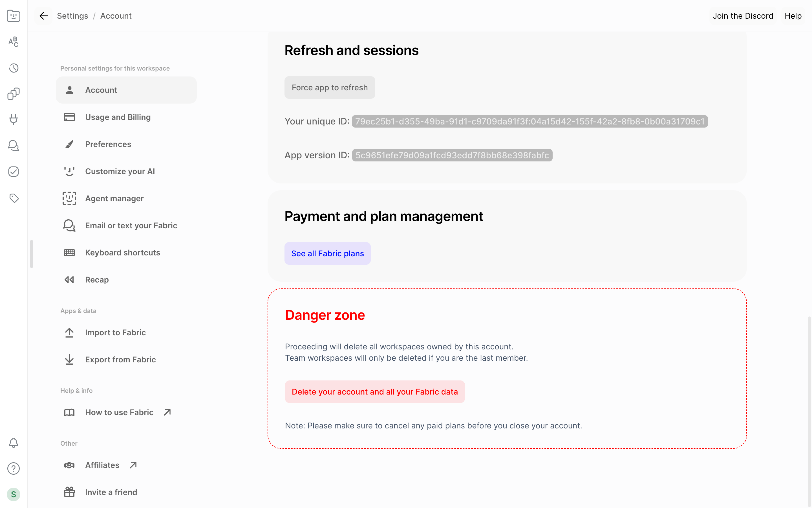Click the Email or text chat icon
Image resolution: width=812 pixels, height=508 pixels.
point(69,225)
